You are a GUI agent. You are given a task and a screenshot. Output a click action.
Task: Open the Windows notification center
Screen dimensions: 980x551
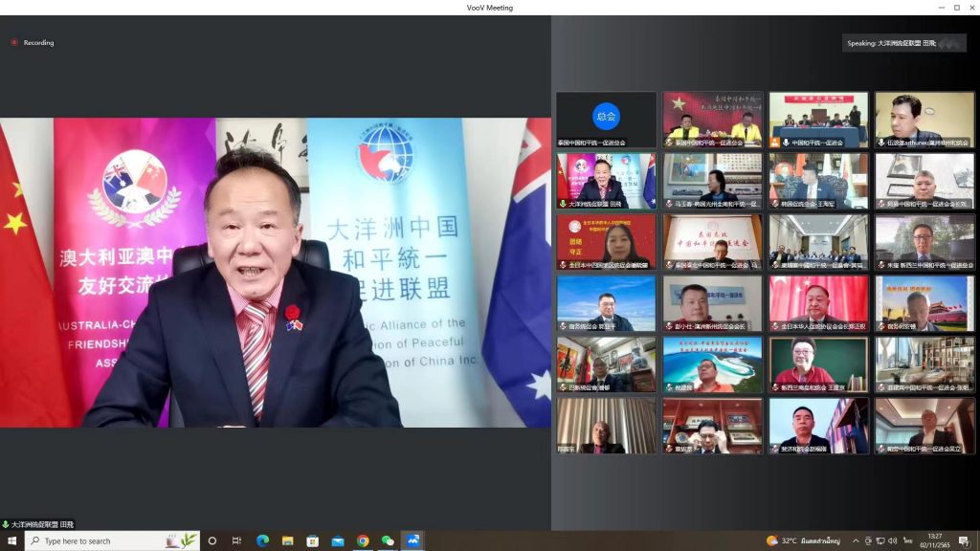(x=965, y=541)
